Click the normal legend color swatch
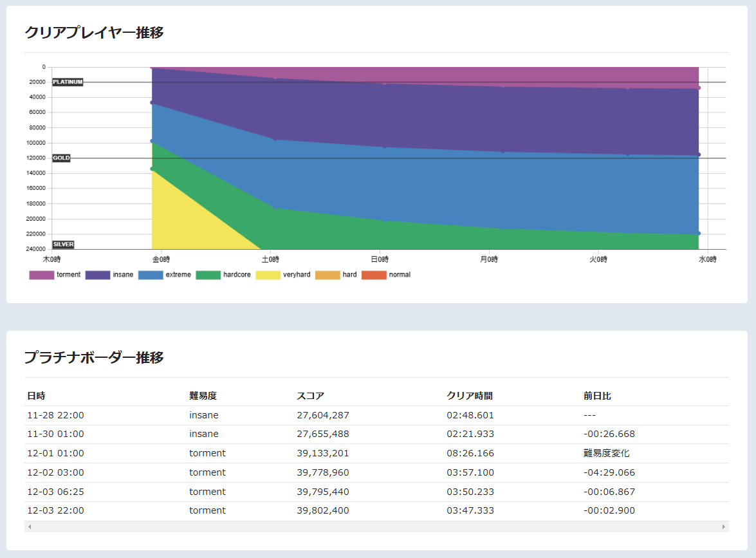The width and height of the screenshot is (756, 558). [x=374, y=275]
